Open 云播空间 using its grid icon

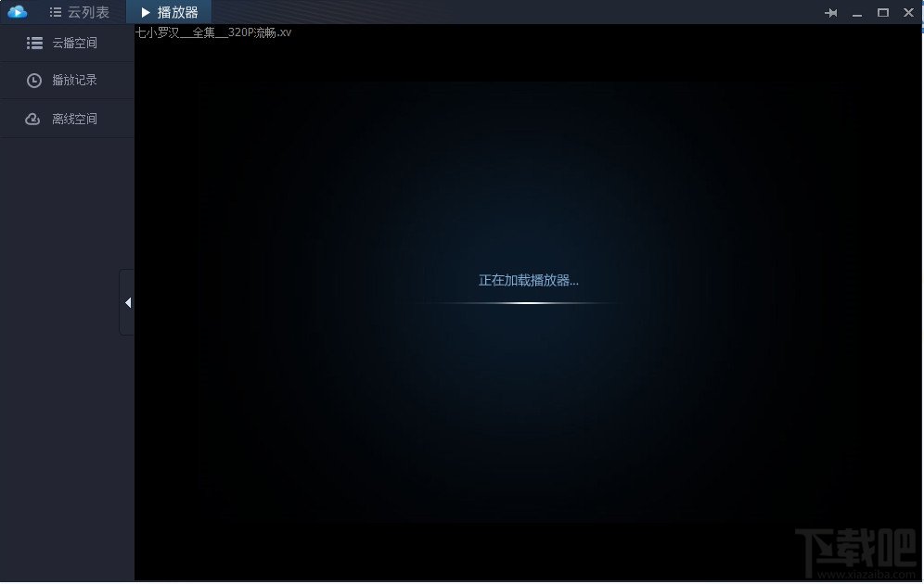(x=34, y=42)
